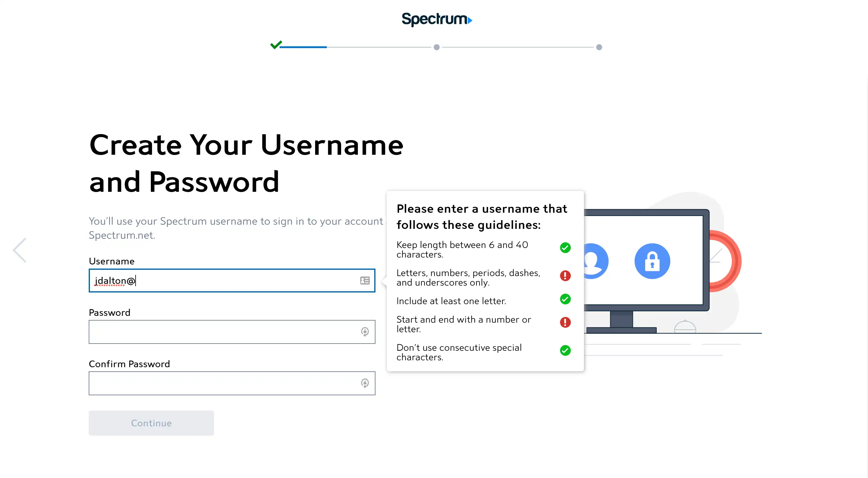868x478 pixels.
Task: Click the blue lock icon on monitor illustration
Action: (x=652, y=261)
